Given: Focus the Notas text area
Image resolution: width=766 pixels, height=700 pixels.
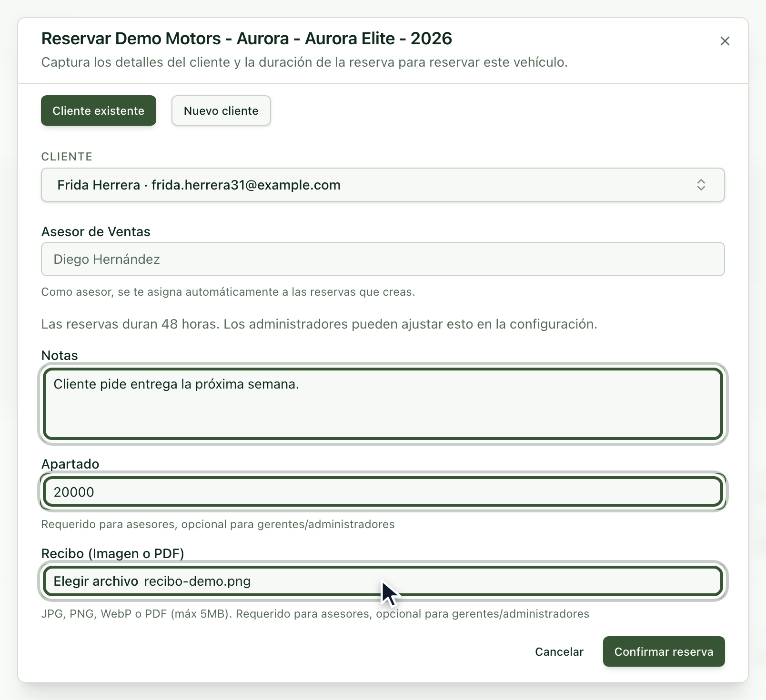Looking at the screenshot, I should coord(383,404).
